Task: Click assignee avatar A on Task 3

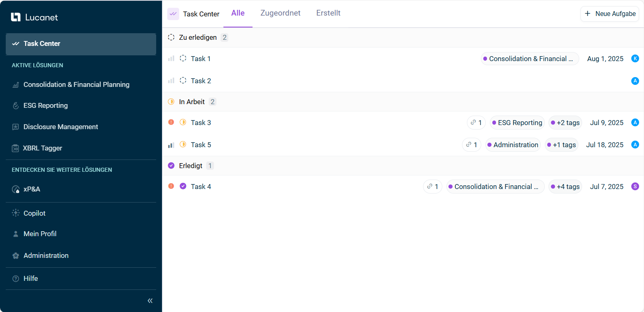Action: [635, 122]
